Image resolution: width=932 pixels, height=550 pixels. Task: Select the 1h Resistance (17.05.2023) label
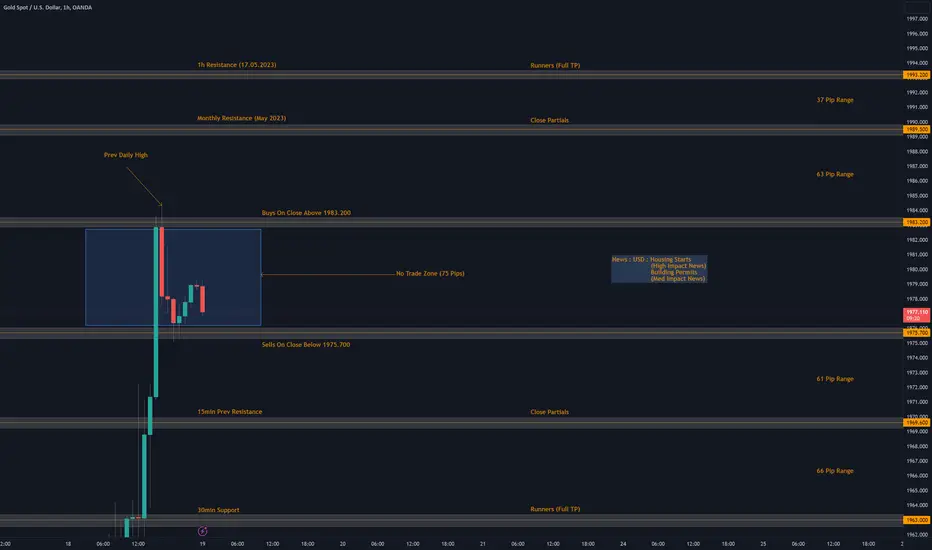pyautogui.click(x=237, y=65)
